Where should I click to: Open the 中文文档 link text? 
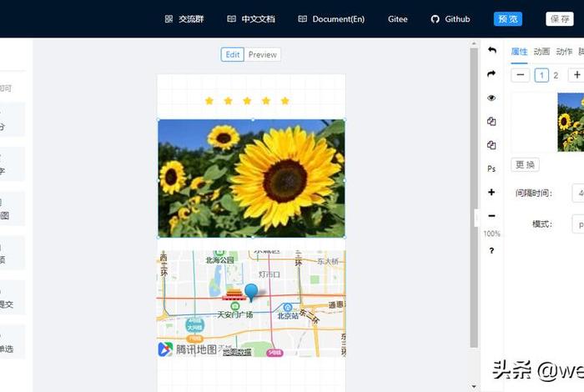(x=258, y=19)
